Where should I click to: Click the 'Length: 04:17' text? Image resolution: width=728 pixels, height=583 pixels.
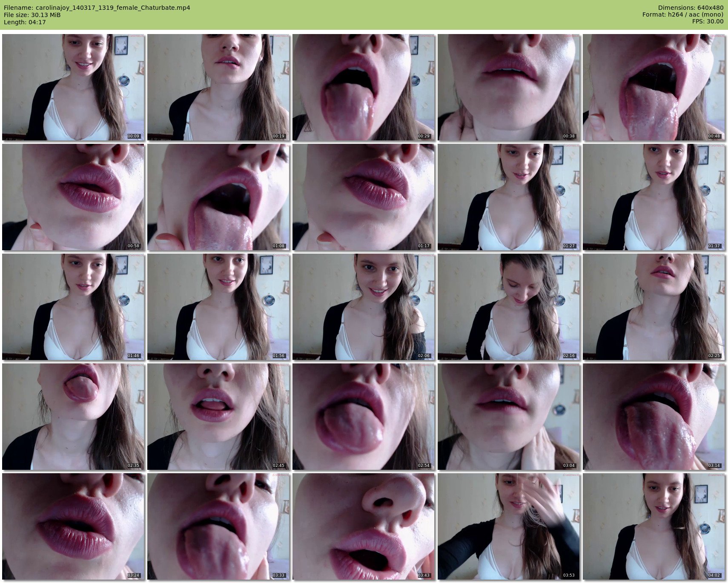coord(25,22)
